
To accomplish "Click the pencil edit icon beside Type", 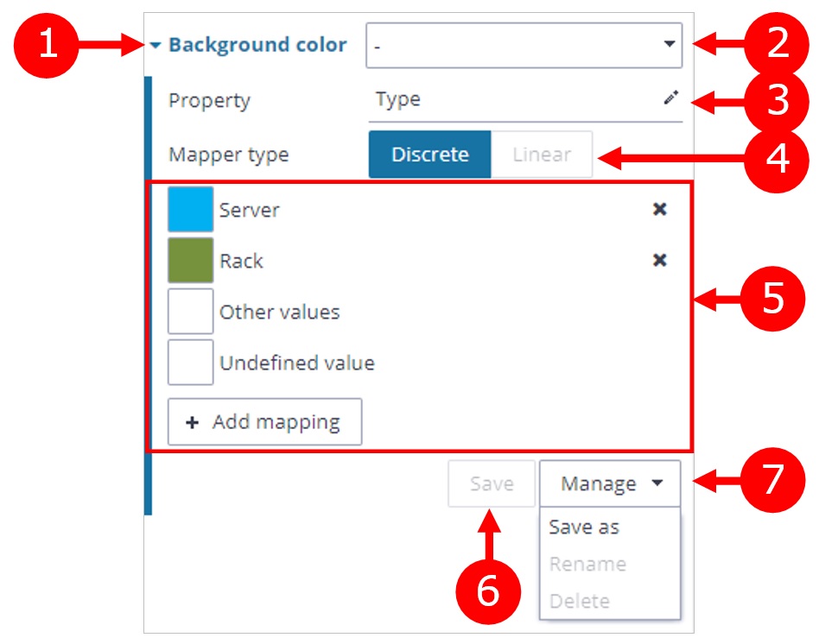I will [x=670, y=99].
